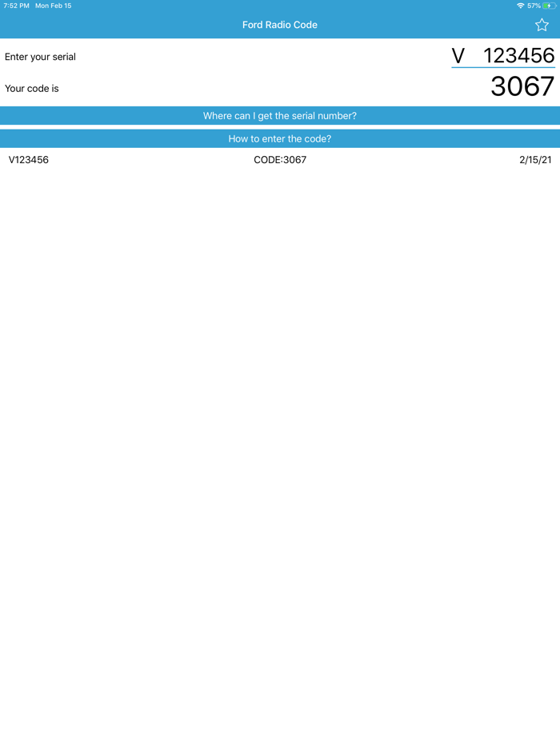This screenshot has width=560, height=747.
Task: Tap the 'Your code is' label
Action: (31, 89)
